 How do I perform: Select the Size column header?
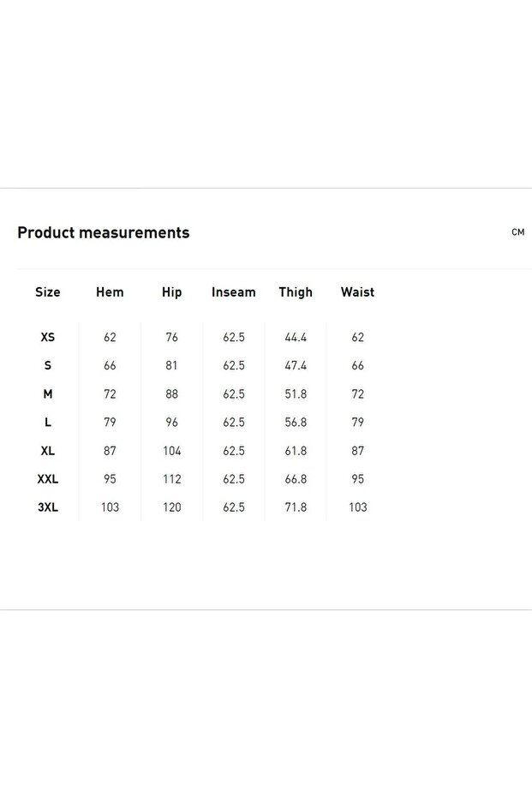click(x=48, y=292)
